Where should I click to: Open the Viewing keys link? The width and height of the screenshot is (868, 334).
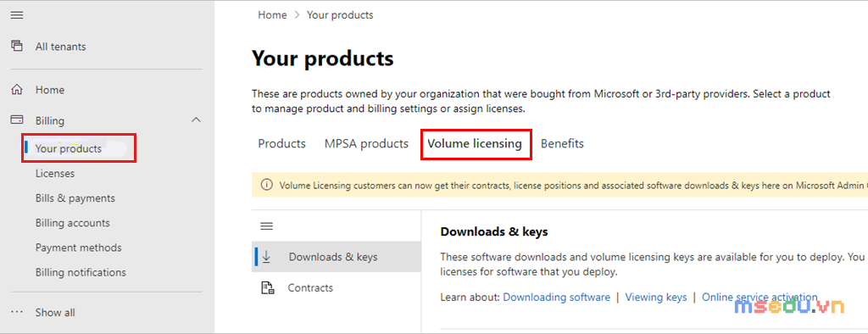(656, 297)
